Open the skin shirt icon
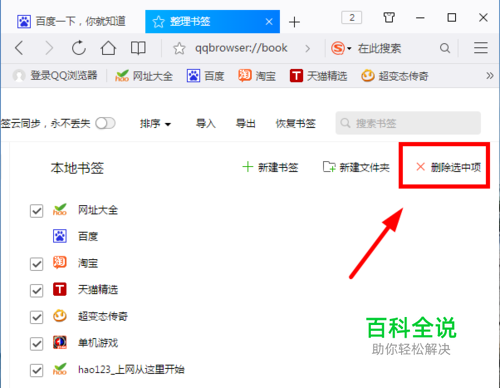500x388 pixels. pos(389,17)
